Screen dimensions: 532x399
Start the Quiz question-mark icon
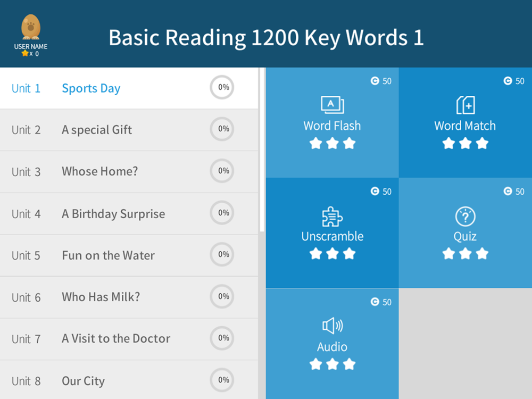465,217
